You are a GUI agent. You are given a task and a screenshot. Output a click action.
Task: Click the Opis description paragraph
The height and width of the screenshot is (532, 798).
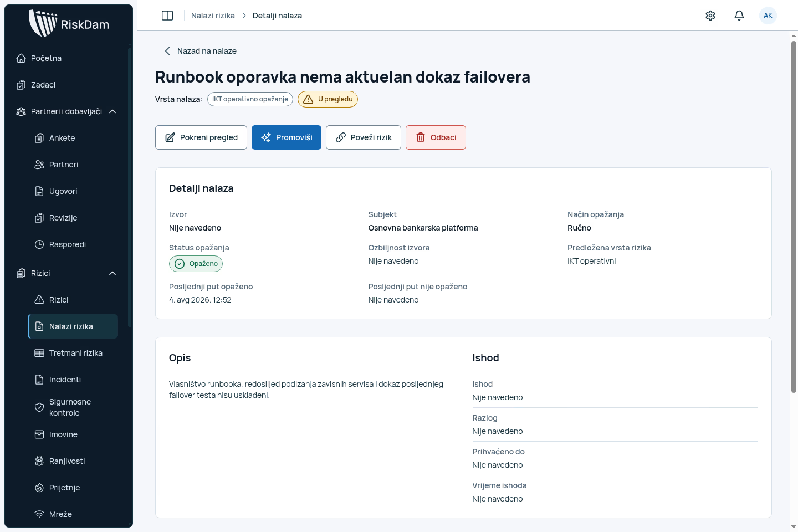pos(306,390)
